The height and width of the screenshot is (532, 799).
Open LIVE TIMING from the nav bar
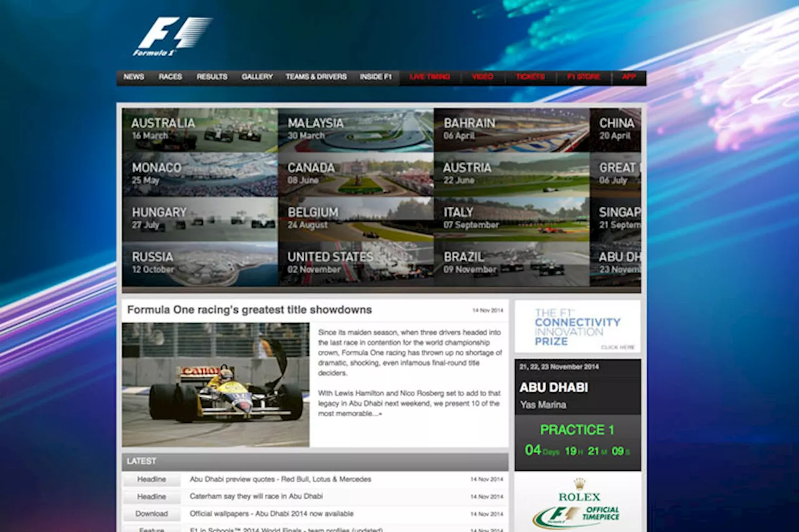[429, 77]
